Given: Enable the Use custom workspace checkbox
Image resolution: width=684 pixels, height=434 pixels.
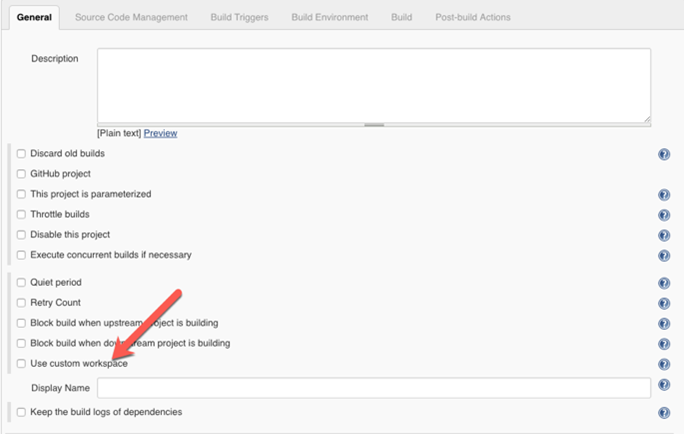Looking at the screenshot, I should click(x=21, y=364).
